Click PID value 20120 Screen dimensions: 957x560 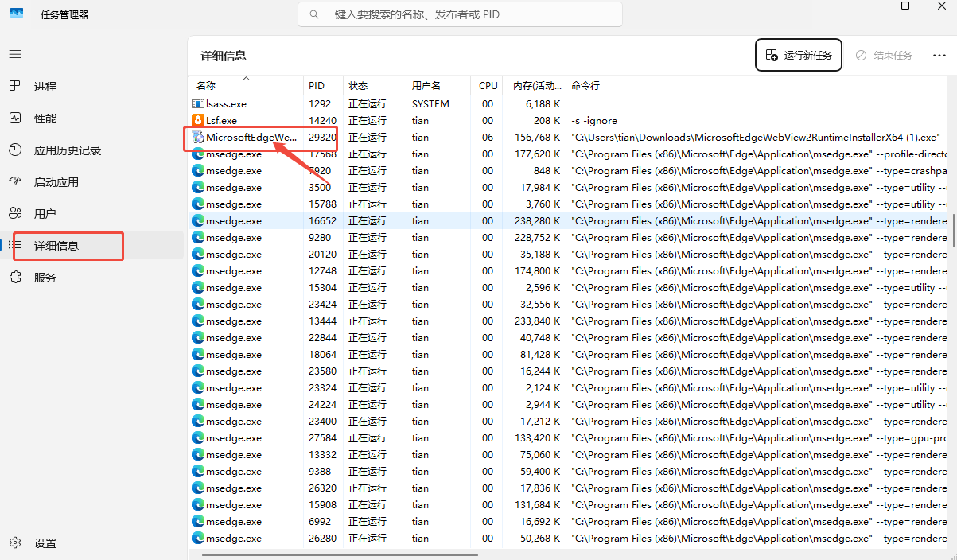pos(322,254)
